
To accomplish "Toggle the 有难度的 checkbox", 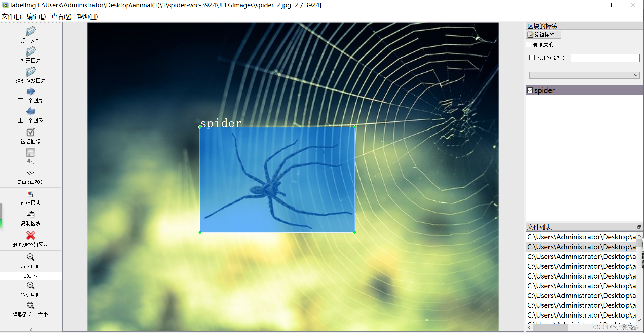I will pos(529,44).
